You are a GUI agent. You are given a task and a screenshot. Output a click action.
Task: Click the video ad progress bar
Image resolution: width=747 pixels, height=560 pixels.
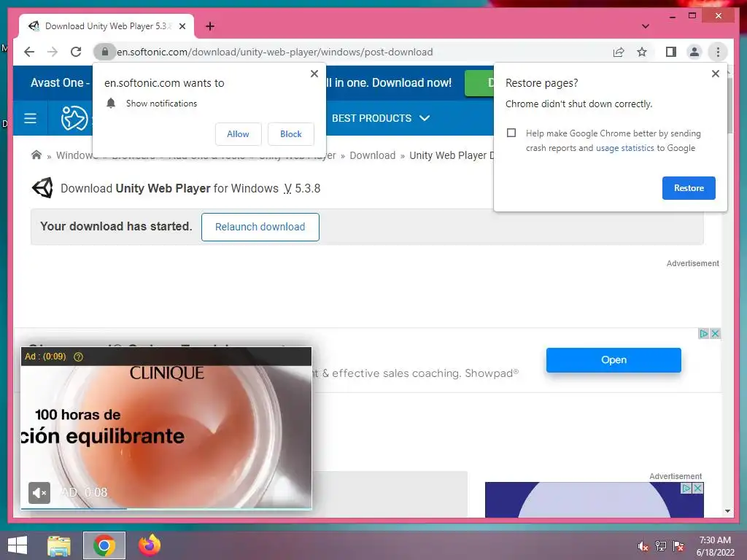166,508
